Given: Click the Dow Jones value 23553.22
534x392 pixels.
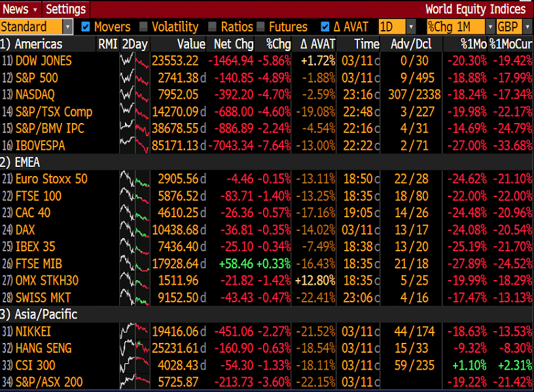Looking at the screenshot, I should click(175, 61).
